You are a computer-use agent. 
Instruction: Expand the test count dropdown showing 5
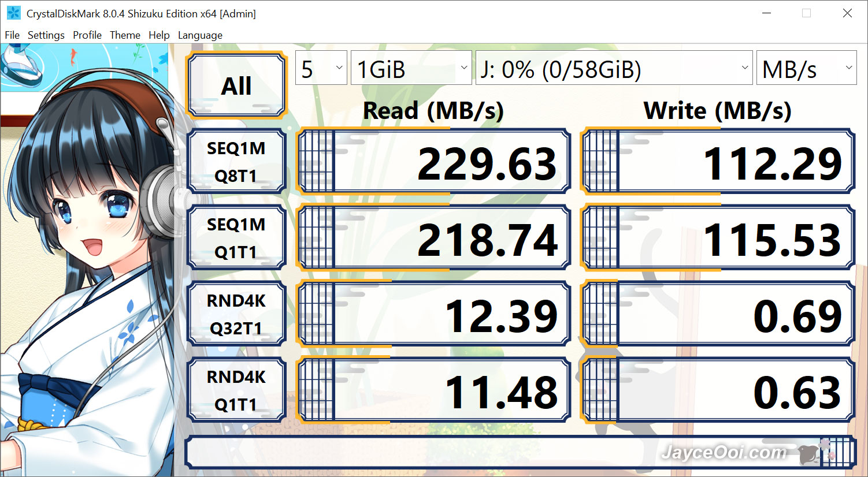point(321,68)
